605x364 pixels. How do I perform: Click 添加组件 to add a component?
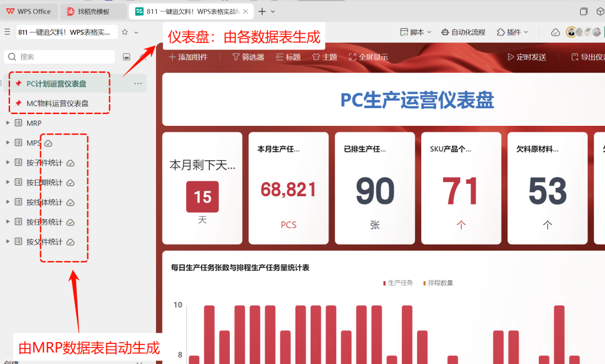pos(188,57)
